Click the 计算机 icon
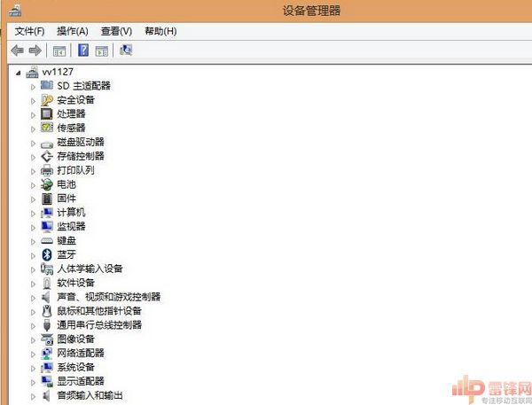Screen dimensions: 532x405 [x=47, y=213]
